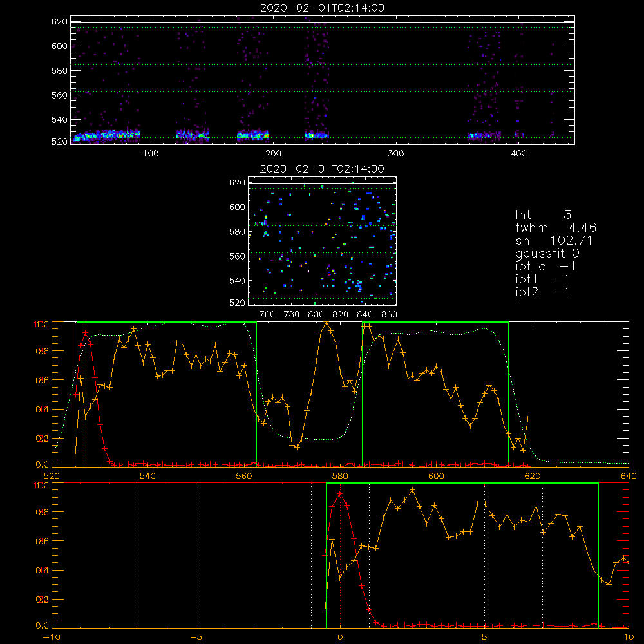Click x-axis label 560 on third profile plot
Viewport: 644px width, 644px height.
tap(244, 476)
